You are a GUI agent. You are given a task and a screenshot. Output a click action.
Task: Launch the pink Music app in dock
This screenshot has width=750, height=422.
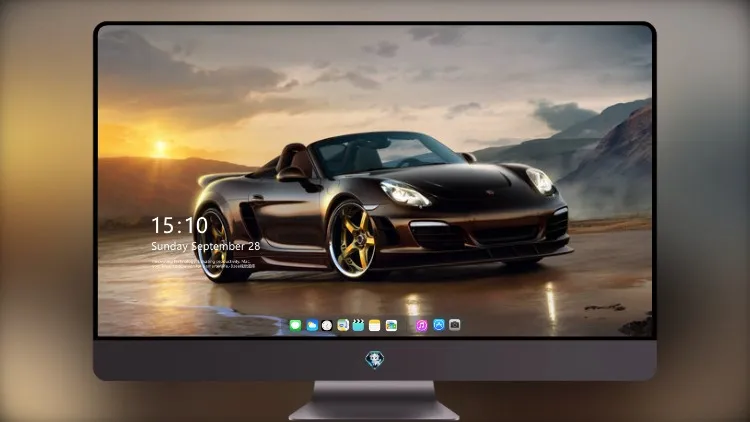(421, 325)
